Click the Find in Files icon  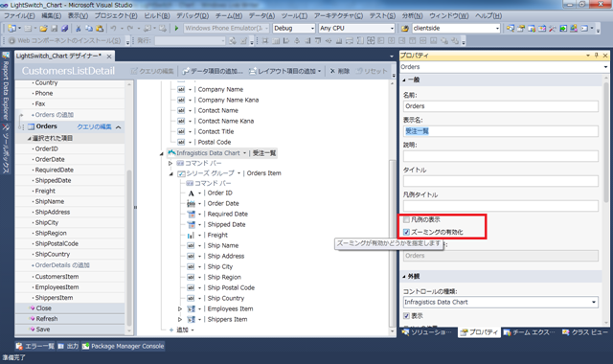405,29
